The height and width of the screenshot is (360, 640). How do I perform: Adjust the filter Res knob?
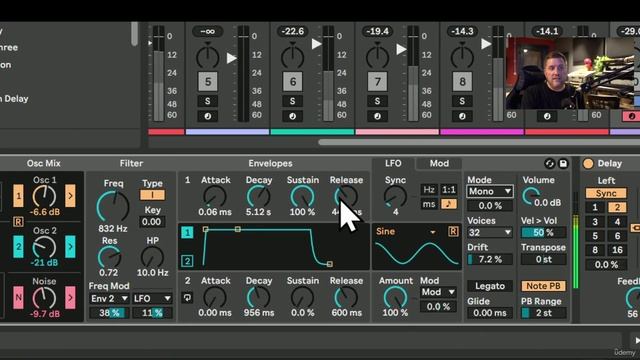(109, 258)
